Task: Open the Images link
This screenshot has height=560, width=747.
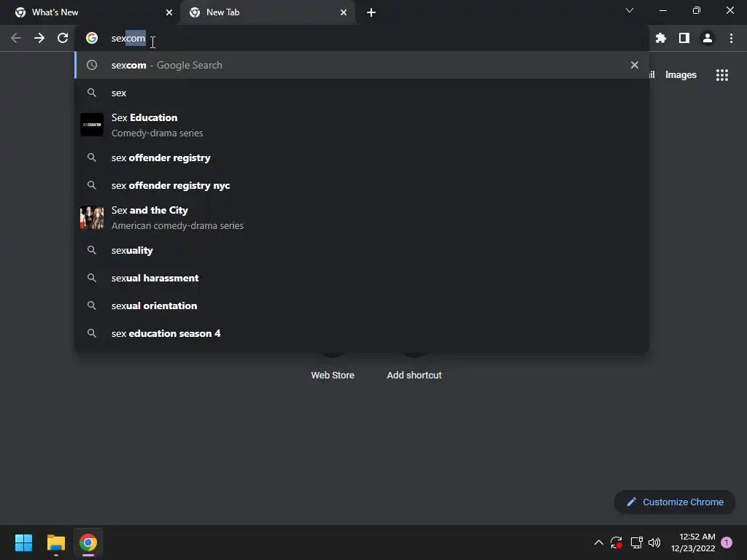Action: point(681,75)
